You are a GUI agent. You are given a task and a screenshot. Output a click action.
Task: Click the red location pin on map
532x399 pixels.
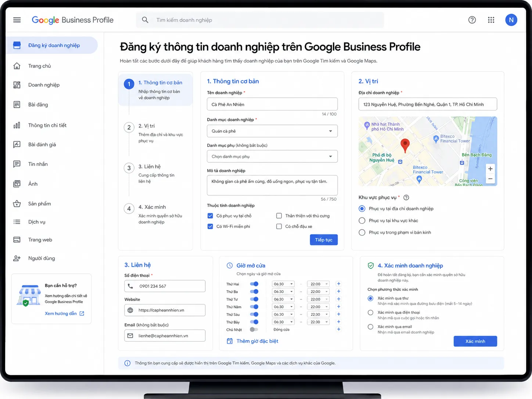[x=405, y=146]
